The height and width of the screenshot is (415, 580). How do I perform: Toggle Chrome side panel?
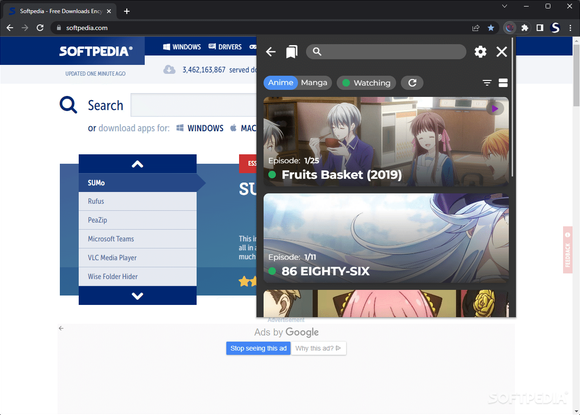[x=540, y=28]
